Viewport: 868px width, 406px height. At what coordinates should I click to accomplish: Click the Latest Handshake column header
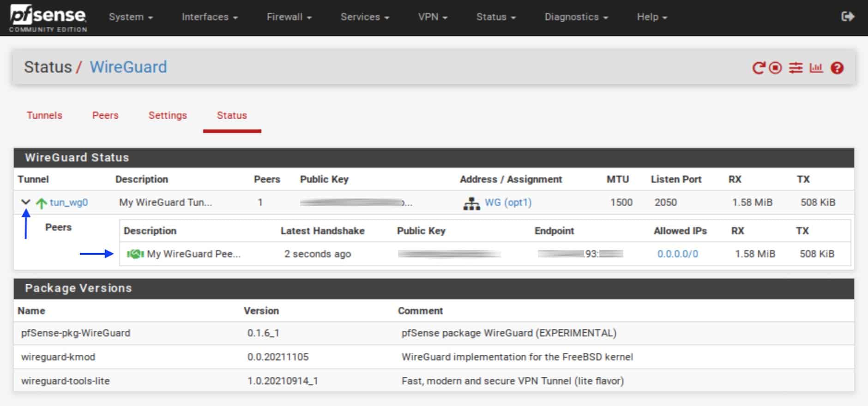point(322,231)
